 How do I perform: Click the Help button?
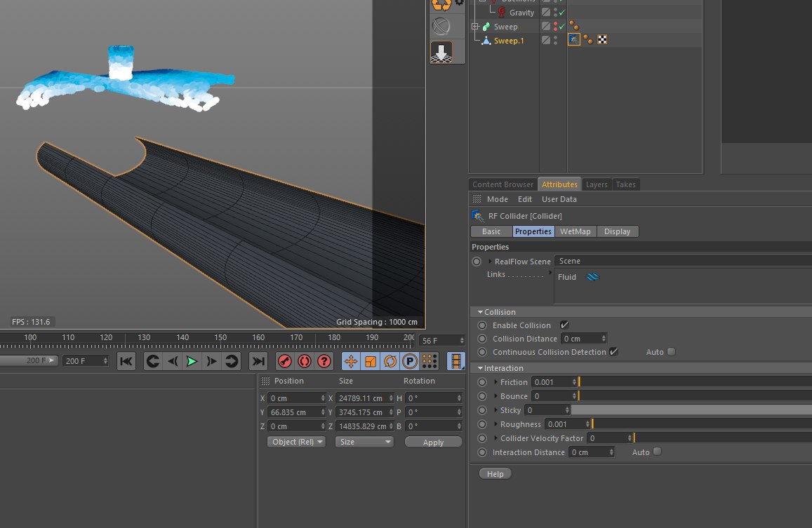pos(495,473)
